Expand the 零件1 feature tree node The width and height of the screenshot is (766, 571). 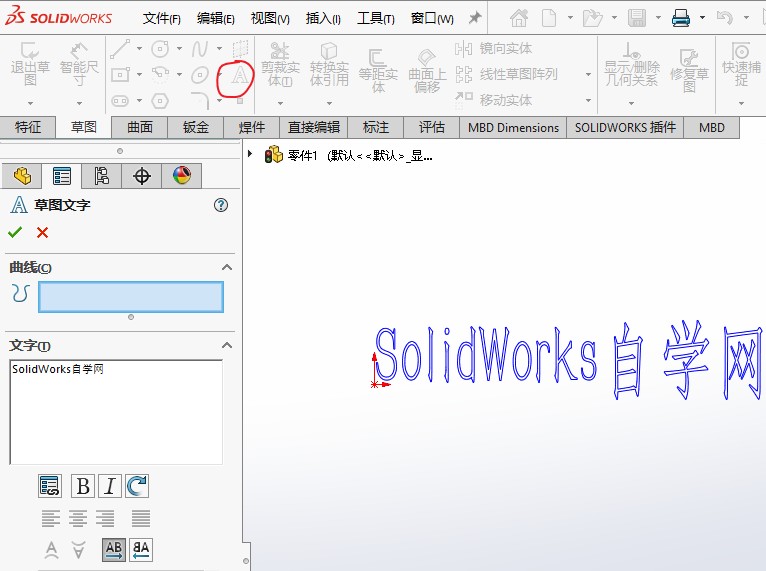pyautogui.click(x=250, y=154)
